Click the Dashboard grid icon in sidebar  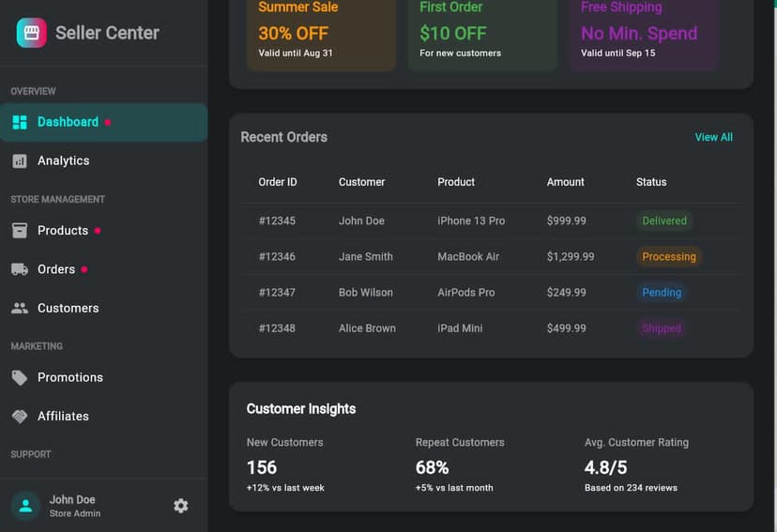click(20, 122)
